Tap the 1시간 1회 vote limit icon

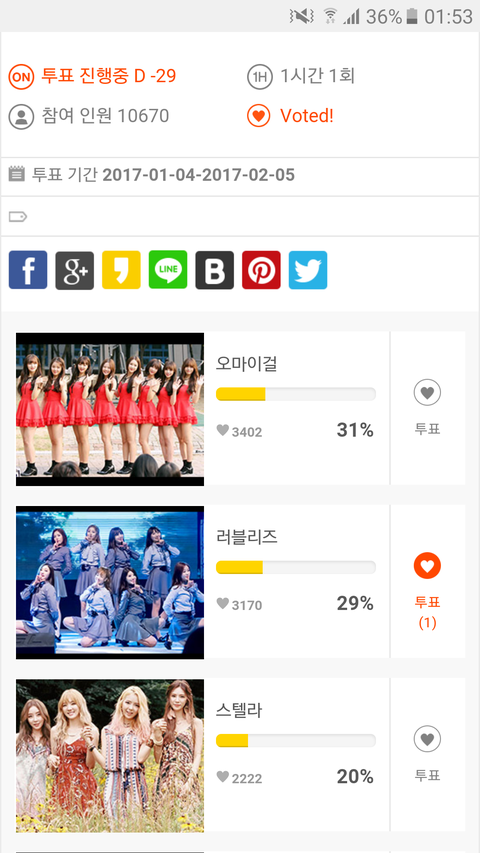coord(260,77)
